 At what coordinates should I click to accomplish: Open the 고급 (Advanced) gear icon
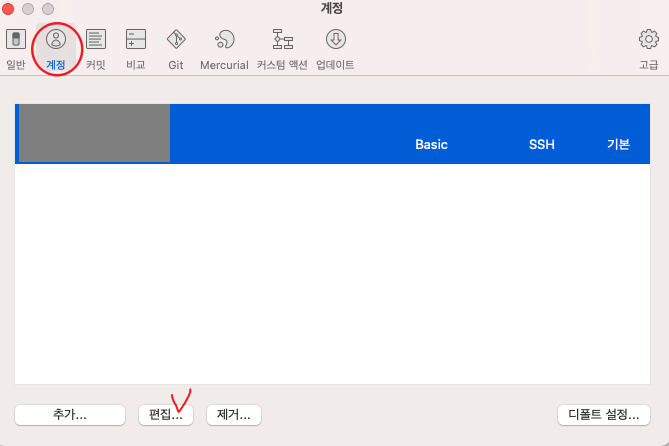649,39
